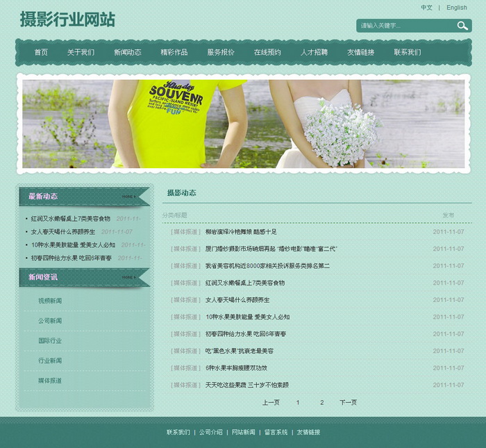
Task: Click the MORE button beside 新闻资讯
Action: click(128, 278)
